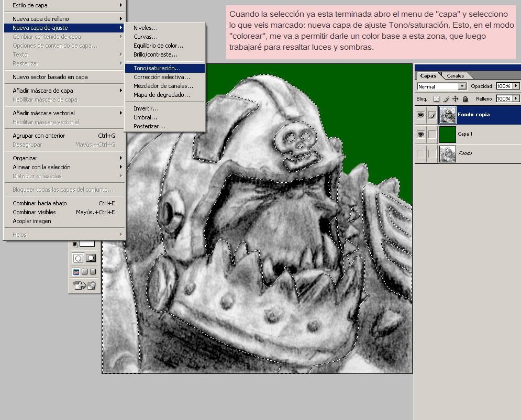Select the layer named Capa 1

pos(465,134)
